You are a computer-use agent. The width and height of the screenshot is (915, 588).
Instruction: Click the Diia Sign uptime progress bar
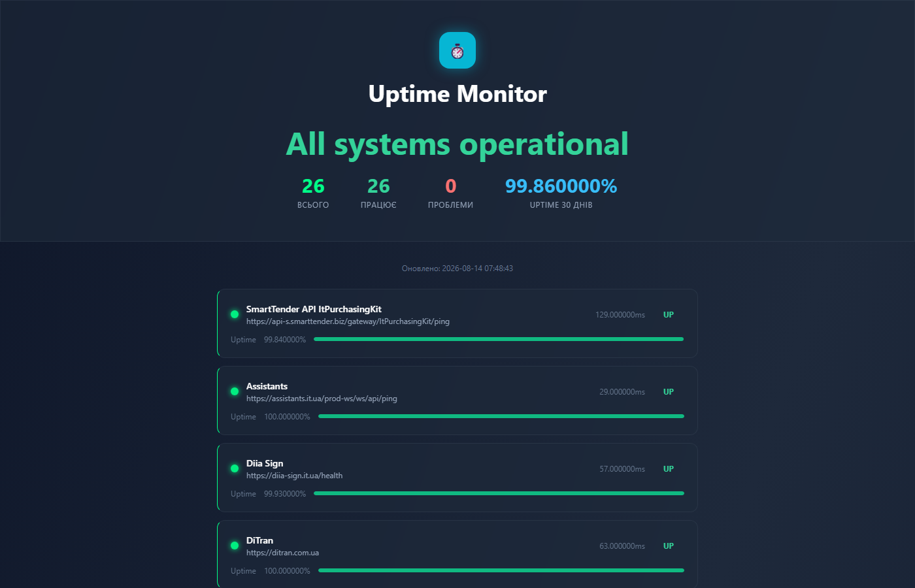tap(499, 493)
